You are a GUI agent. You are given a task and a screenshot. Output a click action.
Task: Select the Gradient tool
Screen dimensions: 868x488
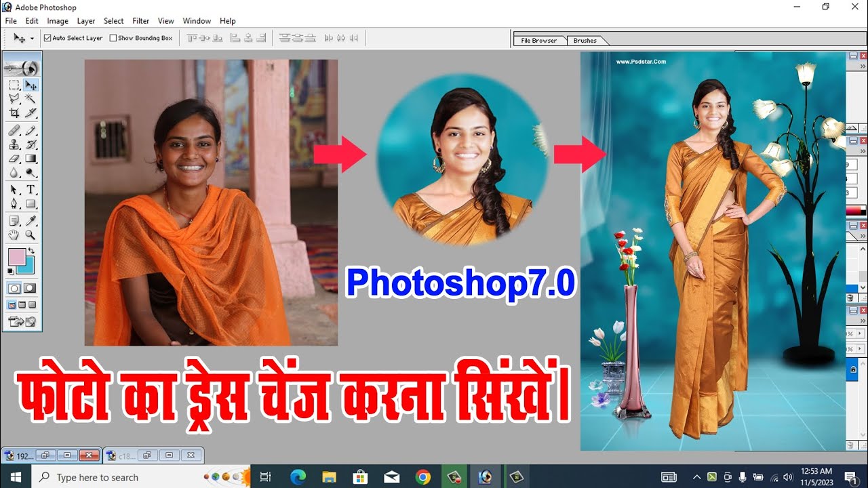click(x=31, y=159)
